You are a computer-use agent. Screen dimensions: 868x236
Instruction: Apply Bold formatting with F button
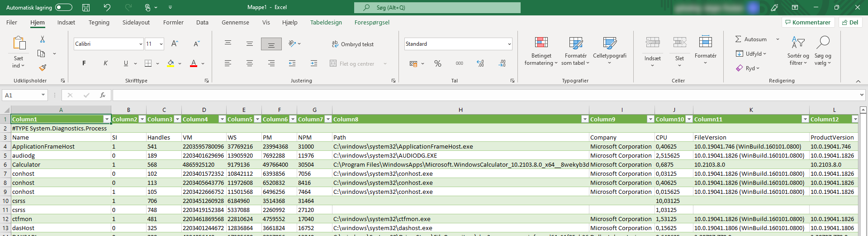click(x=84, y=63)
